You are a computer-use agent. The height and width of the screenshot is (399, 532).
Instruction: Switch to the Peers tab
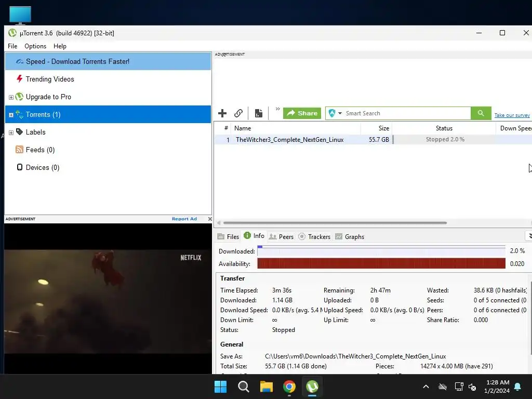pos(281,236)
